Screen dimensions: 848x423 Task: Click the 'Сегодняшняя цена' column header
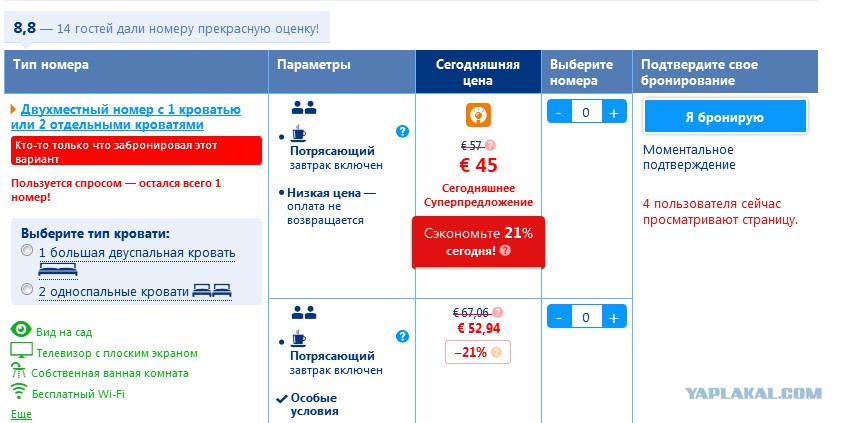click(478, 72)
